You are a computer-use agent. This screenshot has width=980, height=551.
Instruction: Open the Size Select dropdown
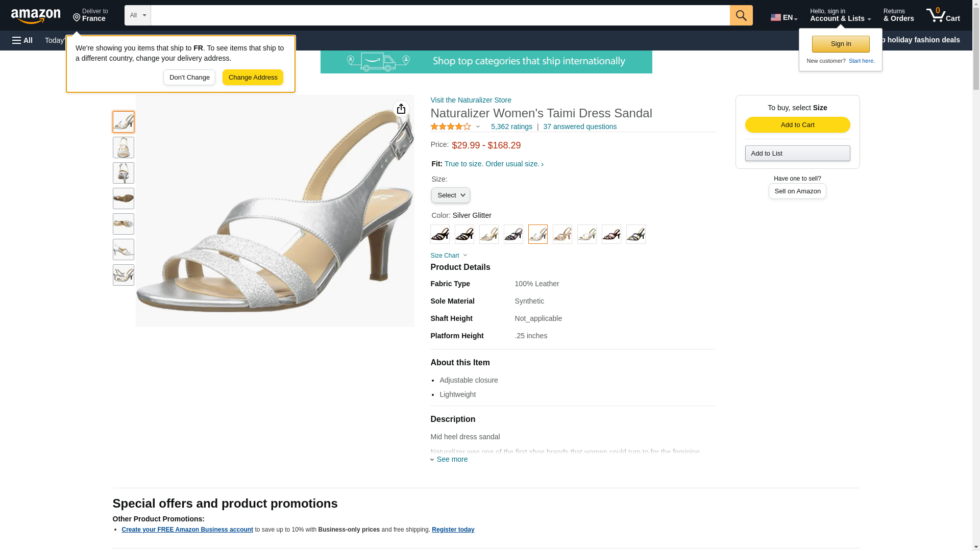click(450, 195)
